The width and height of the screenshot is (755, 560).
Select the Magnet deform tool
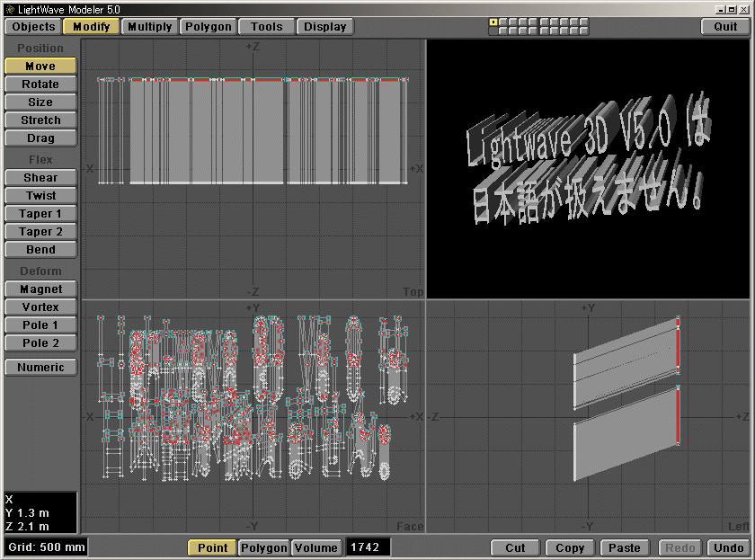pyautogui.click(x=40, y=289)
